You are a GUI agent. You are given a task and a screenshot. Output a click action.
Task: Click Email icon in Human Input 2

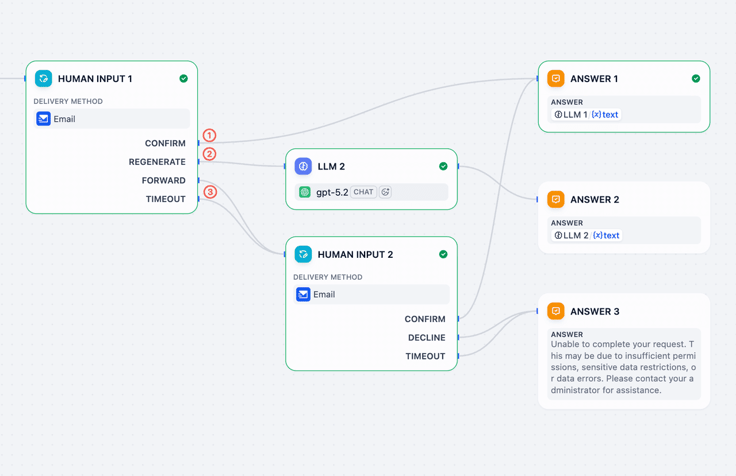(303, 294)
